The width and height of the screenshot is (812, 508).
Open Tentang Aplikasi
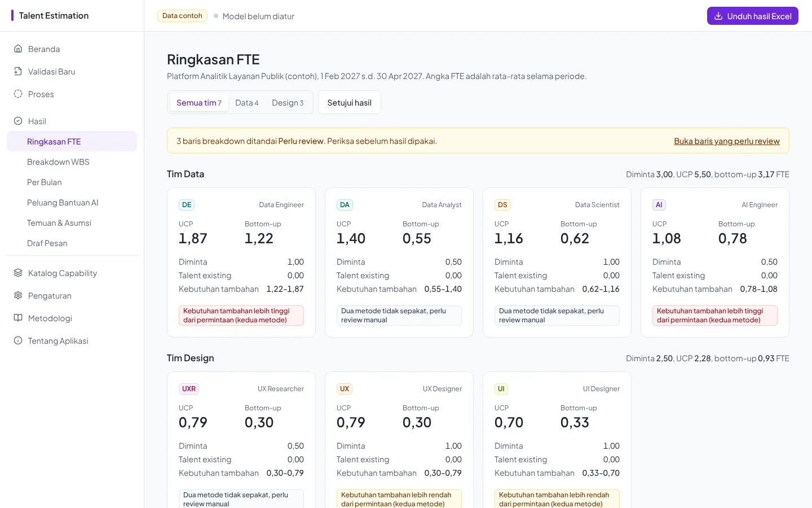click(72, 340)
